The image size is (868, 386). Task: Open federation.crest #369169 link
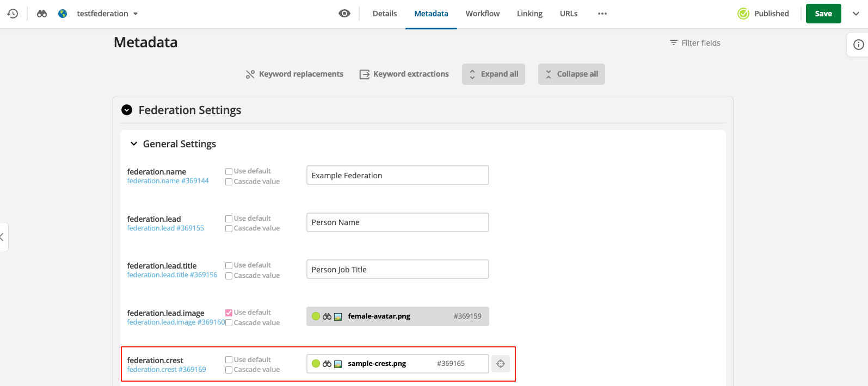[x=167, y=370]
